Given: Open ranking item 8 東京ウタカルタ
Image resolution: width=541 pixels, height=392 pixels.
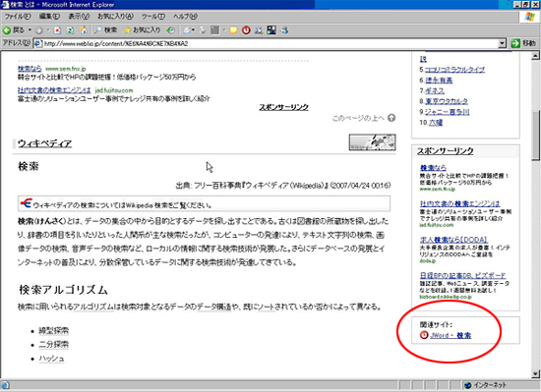Looking at the screenshot, I should [x=447, y=101].
